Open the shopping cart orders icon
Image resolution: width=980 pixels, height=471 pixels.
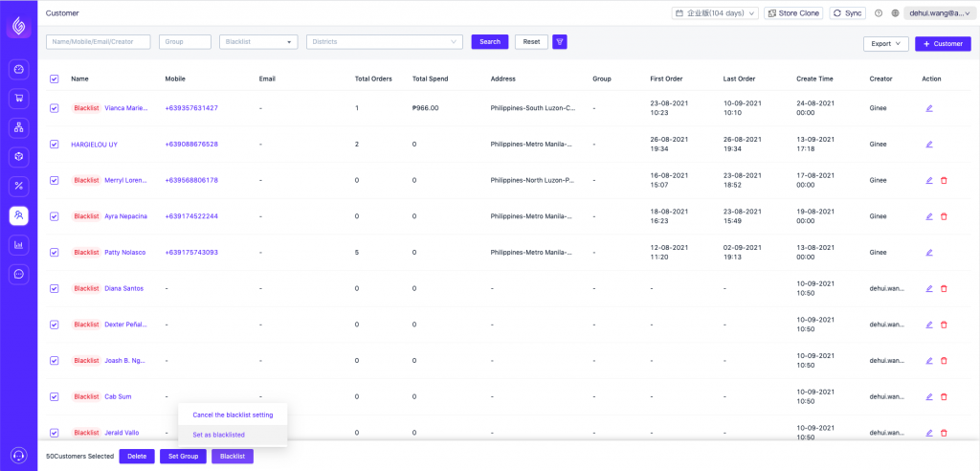(19, 99)
